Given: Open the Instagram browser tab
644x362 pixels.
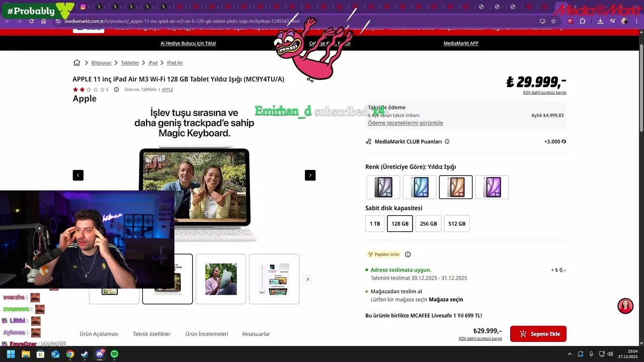Looking at the screenshot, I should 83,7.
